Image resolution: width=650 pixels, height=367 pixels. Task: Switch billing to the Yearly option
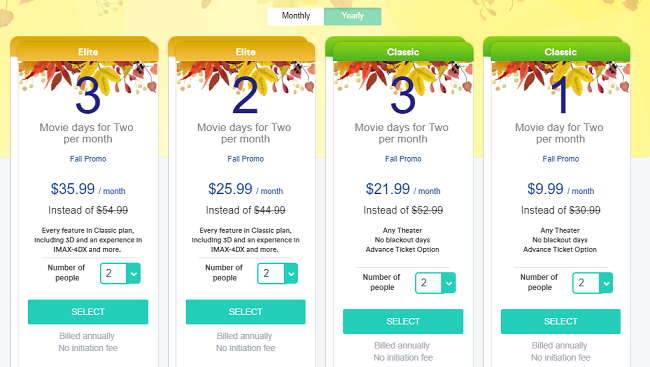click(352, 16)
